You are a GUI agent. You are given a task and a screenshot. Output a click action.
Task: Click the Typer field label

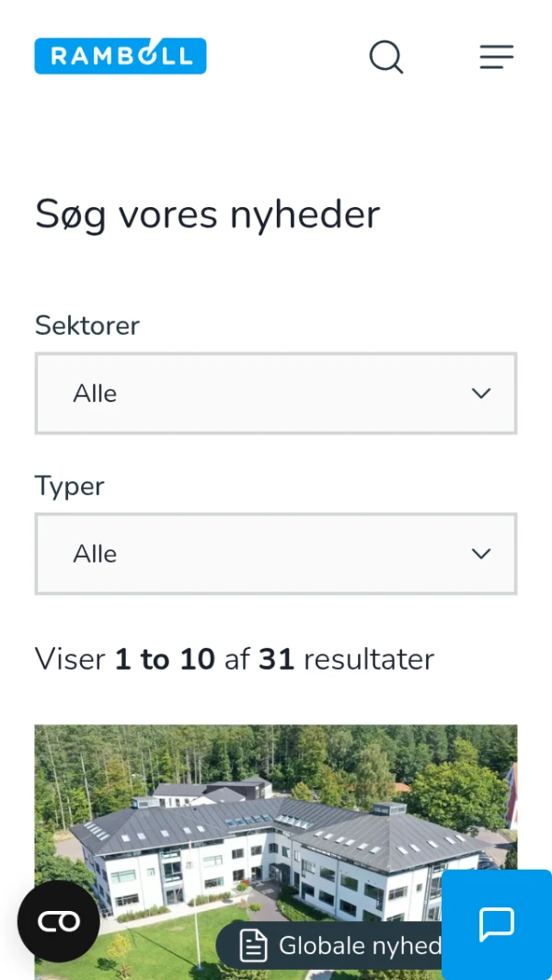pyautogui.click(x=70, y=486)
